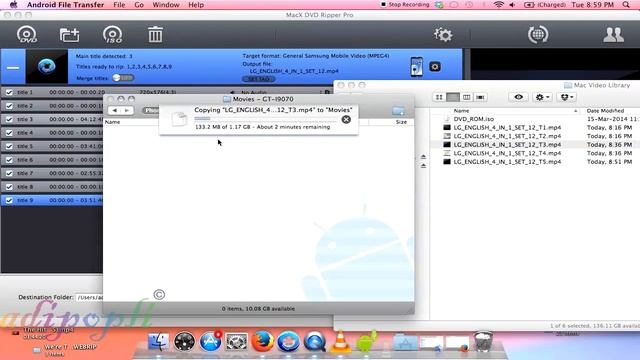Select the DVD disc thumbnail
This screenshot has height=360, width=640.
47,67
